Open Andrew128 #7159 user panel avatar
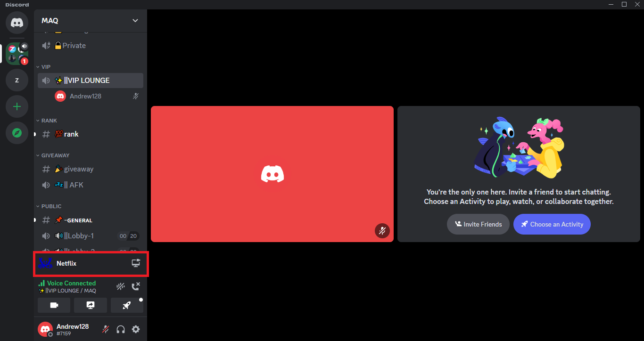 [x=45, y=329]
